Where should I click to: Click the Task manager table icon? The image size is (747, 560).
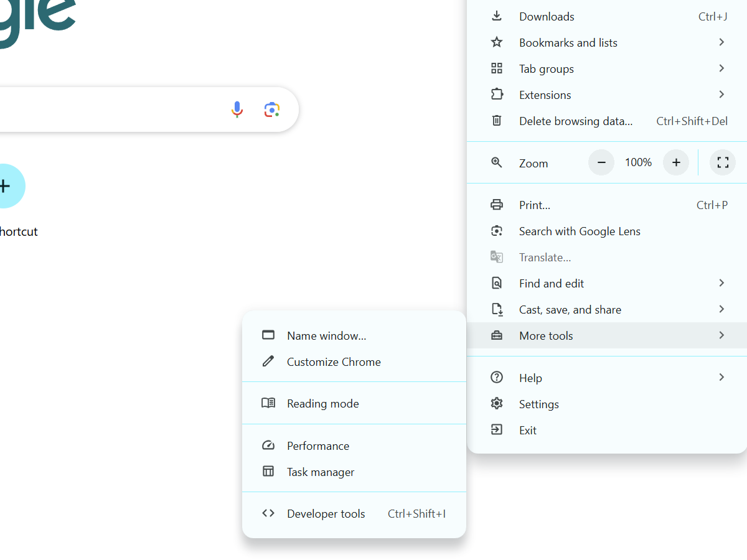tap(268, 472)
